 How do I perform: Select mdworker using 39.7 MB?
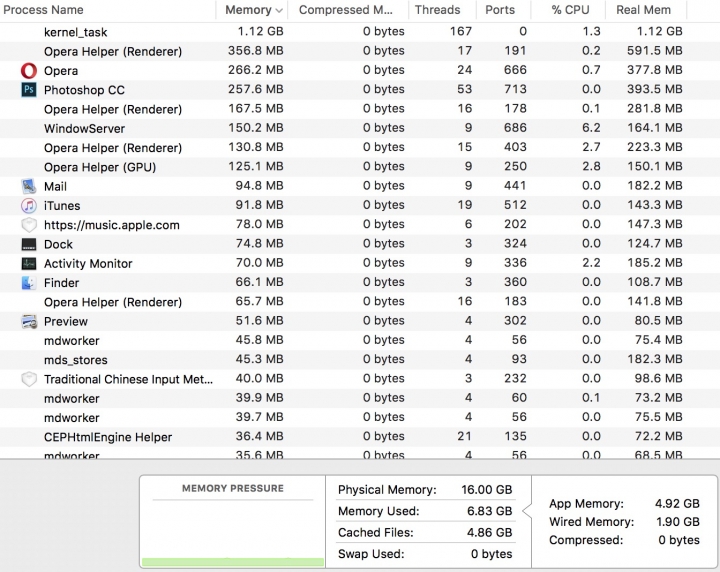[x=360, y=418]
